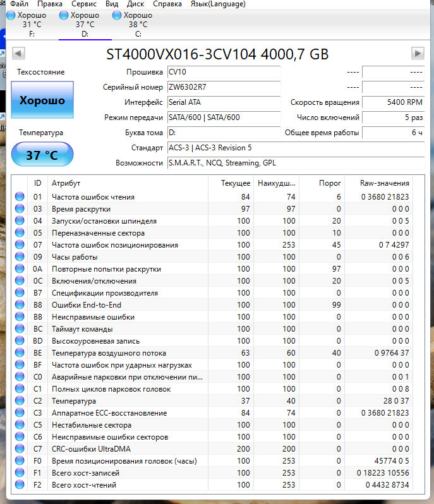Click status orb of attribute 07
The height and width of the screenshot is (504, 434).
[x=20, y=244]
